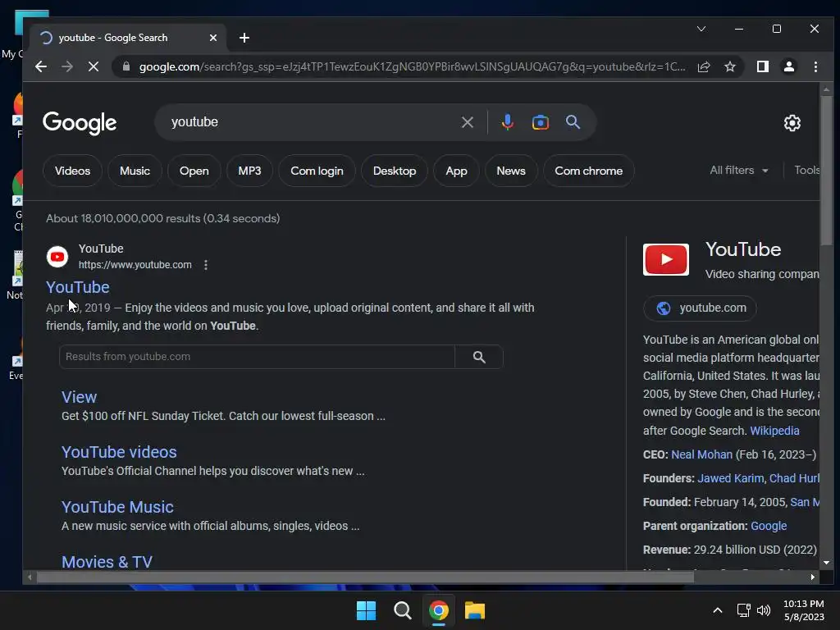Open a new browser tab
This screenshot has height=630, width=840.
[244, 38]
